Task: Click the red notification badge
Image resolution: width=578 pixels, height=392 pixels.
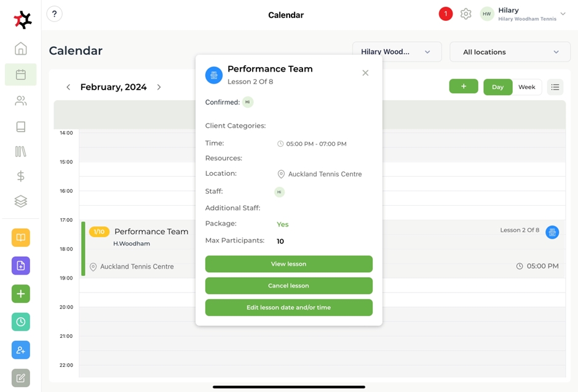Action: 446,14
